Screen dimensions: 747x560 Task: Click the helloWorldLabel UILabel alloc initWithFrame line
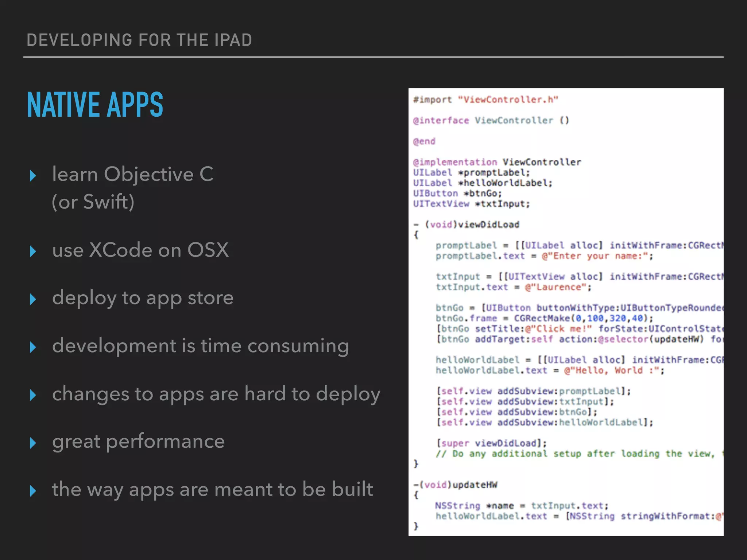[x=580, y=360]
